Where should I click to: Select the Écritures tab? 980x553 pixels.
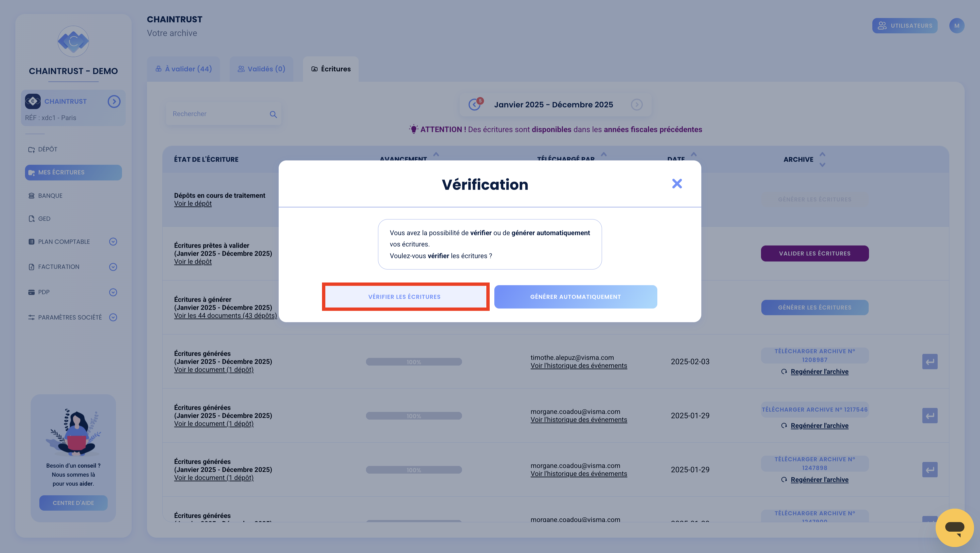[331, 69]
